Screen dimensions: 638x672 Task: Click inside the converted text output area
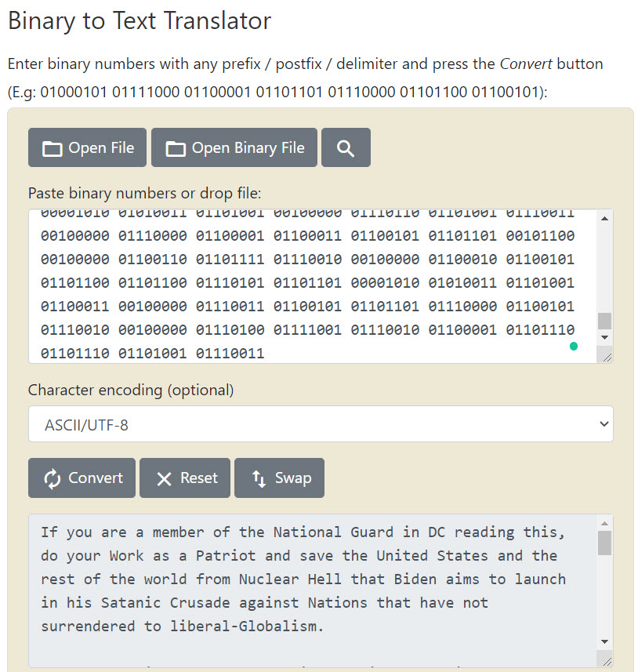(307, 580)
